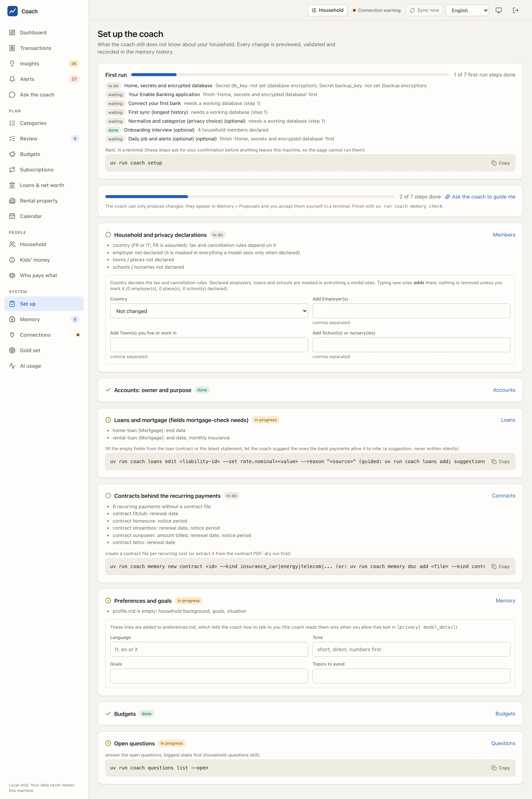Viewport: 532px width, 799px height.
Task: Click the First run progress bar
Action: click(x=290, y=75)
